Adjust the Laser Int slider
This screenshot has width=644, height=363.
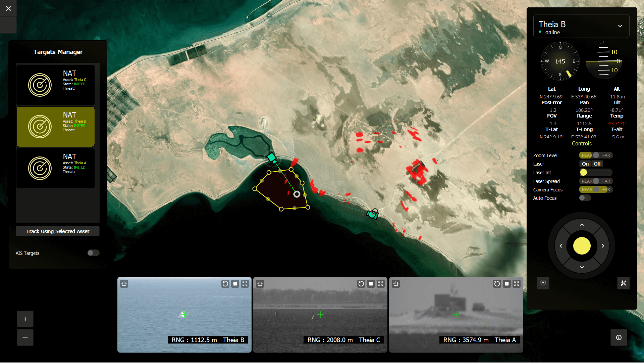pos(584,173)
